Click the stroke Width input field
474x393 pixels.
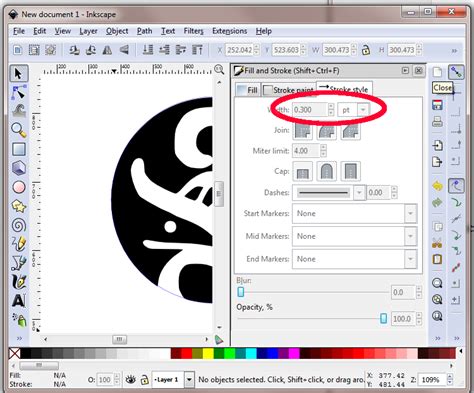point(310,110)
